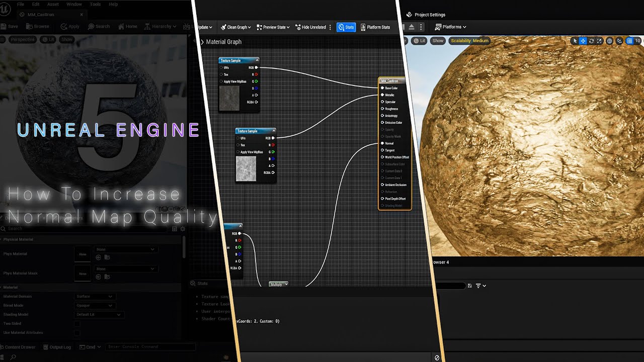Click Save in the material editor toolbar

pos(10,27)
